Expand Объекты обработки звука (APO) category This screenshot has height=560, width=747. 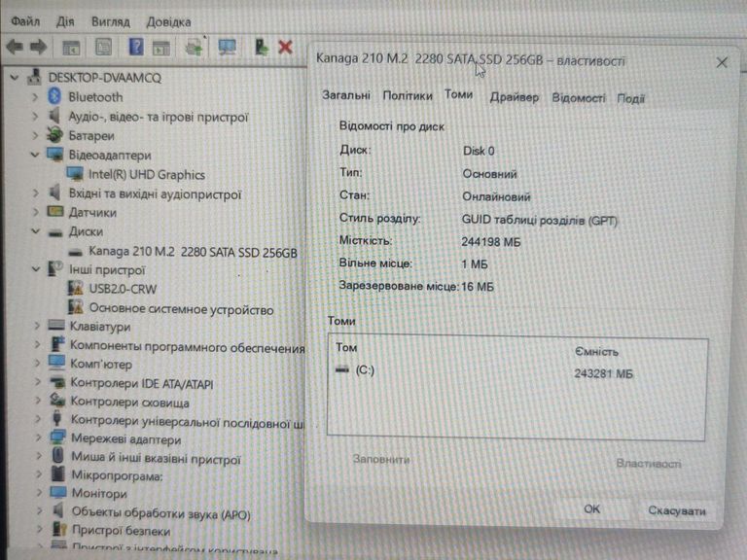tap(39, 511)
